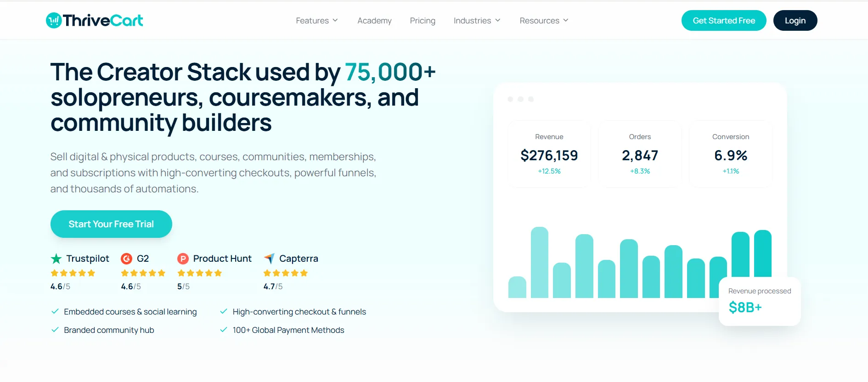The width and height of the screenshot is (868, 382).
Task: Click the 5/5 Product Hunt score
Action: 183,286
